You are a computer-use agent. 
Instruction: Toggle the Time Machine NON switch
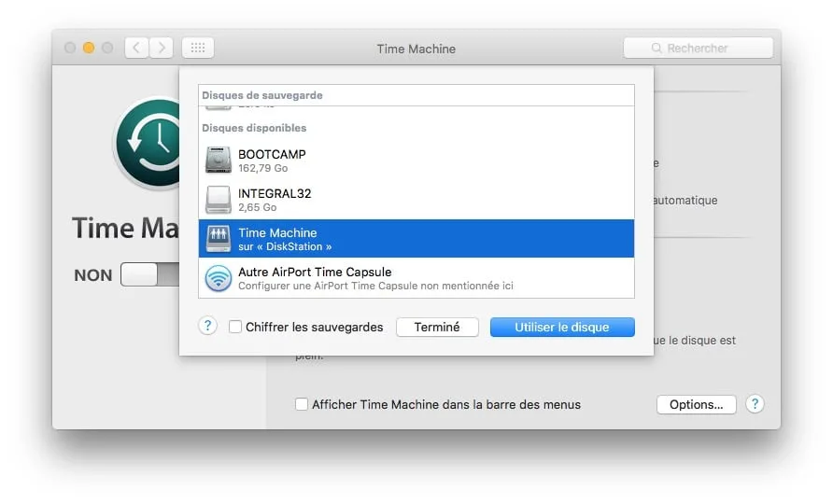pyautogui.click(x=149, y=274)
